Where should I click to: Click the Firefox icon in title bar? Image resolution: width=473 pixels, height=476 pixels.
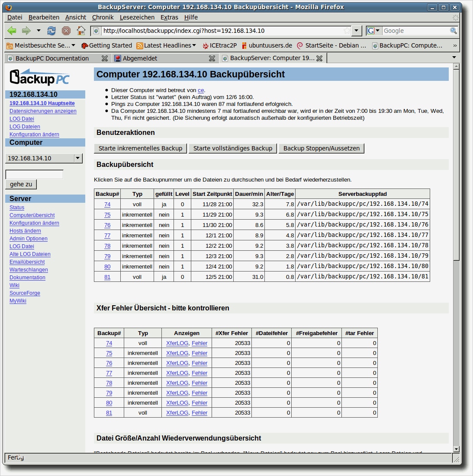click(x=9, y=7)
